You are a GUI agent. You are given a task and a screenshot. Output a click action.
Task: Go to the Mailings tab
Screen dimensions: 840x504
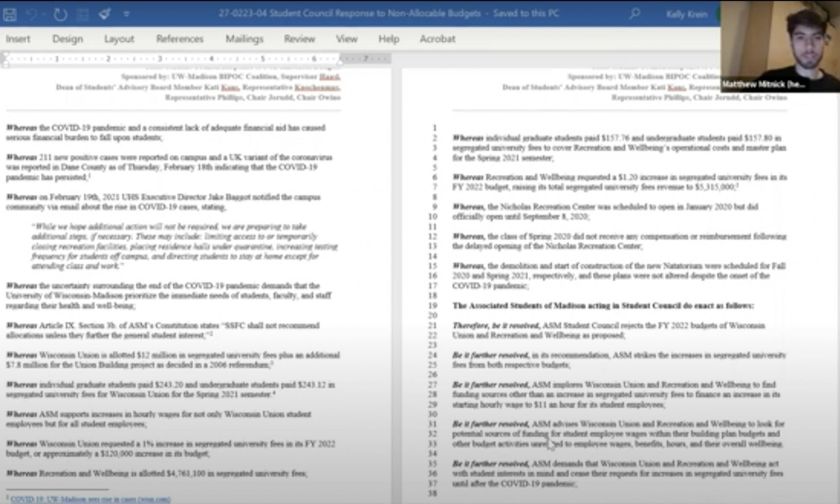coord(244,39)
